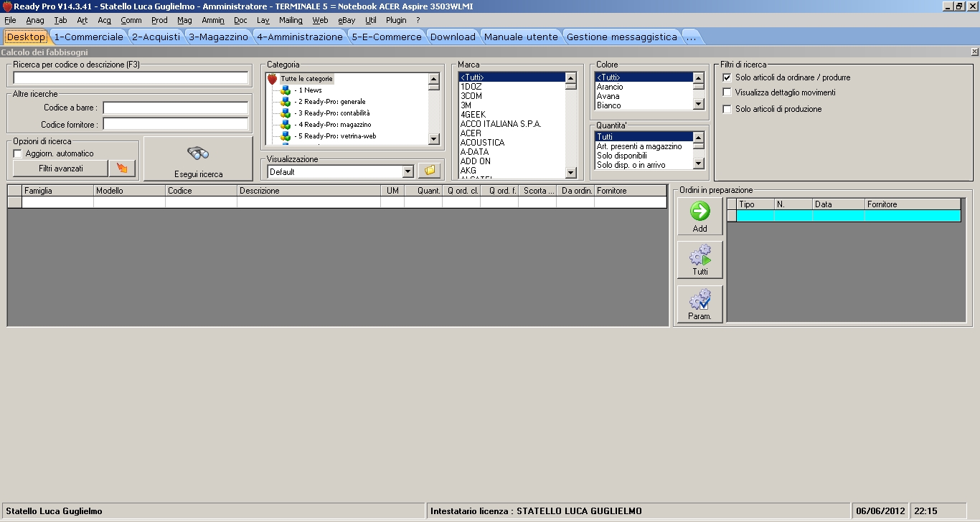Uncheck Solo articoli da ordinare / produrre
Viewport: 980px width, 522px height.
click(727, 77)
